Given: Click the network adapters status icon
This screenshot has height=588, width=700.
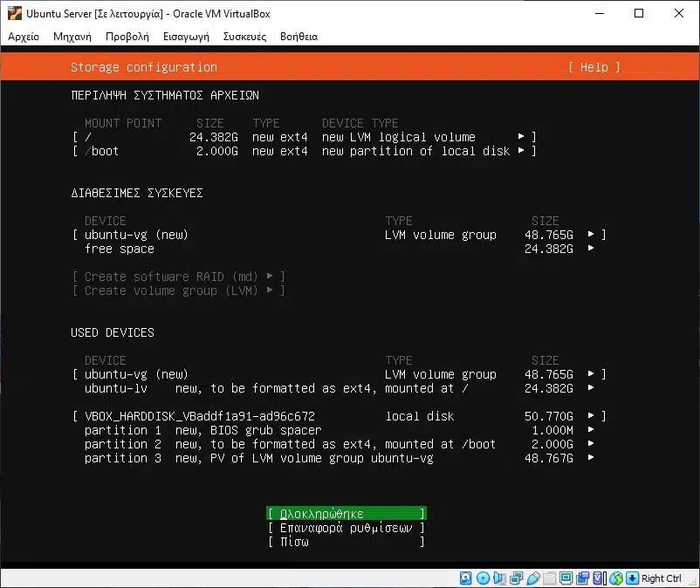Looking at the screenshot, I should 516,578.
